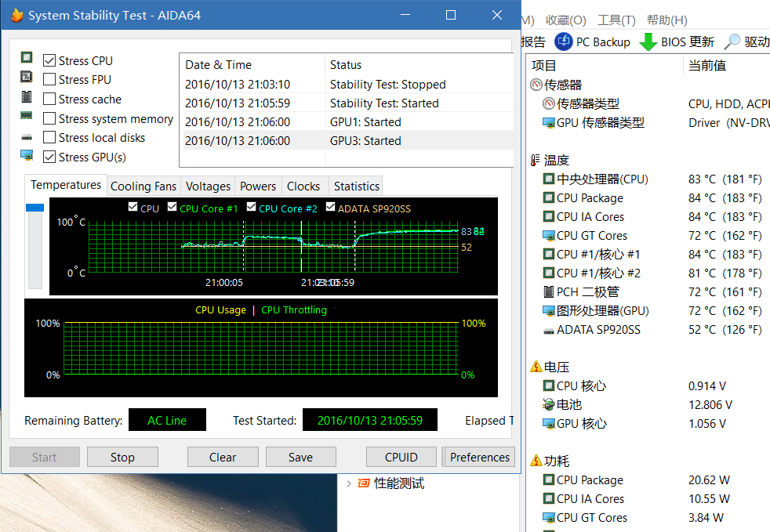Click the PCH 二极管 chip icon
This screenshot has width=770, height=532.
click(549, 292)
